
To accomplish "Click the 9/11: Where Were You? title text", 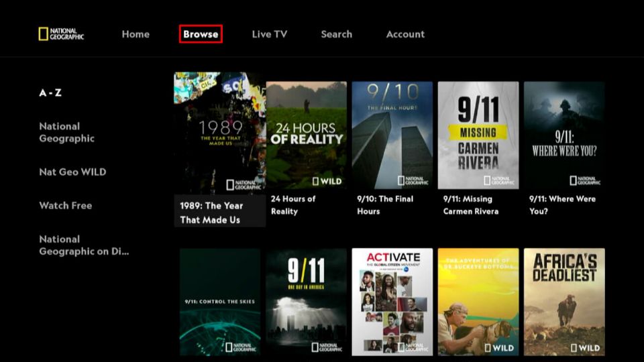I will tap(562, 205).
